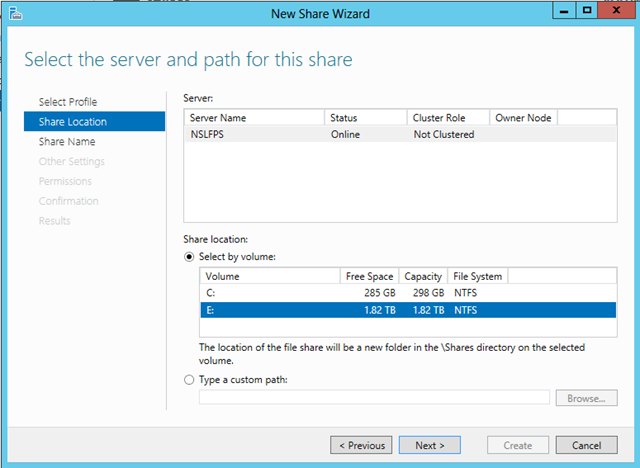Image resolution: width=640 pixels, height=468 pixels.
Task: Go to the Select Profile wizard step
Action: coord(68,102)
